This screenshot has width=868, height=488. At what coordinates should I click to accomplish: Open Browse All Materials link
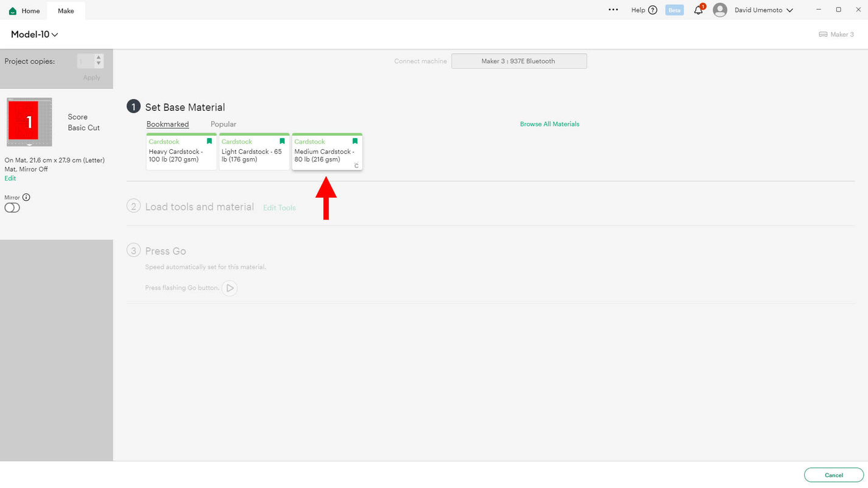[549, 124]
